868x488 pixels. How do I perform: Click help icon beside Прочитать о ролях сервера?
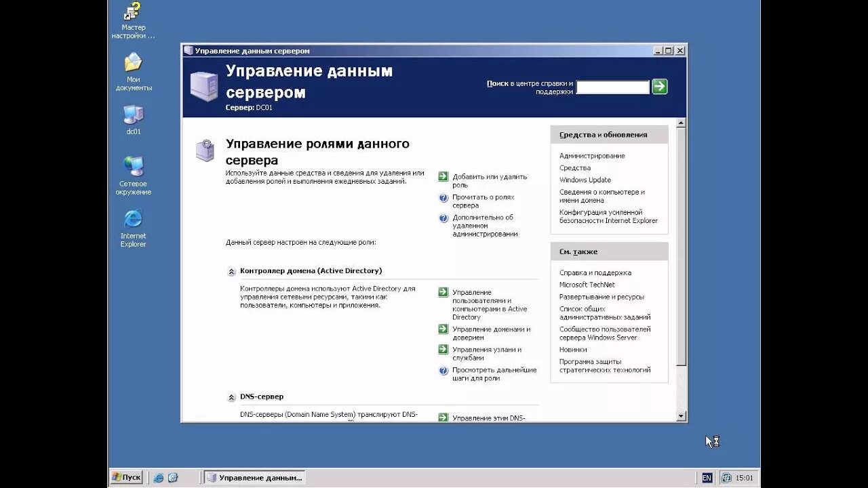coord(443,198)
